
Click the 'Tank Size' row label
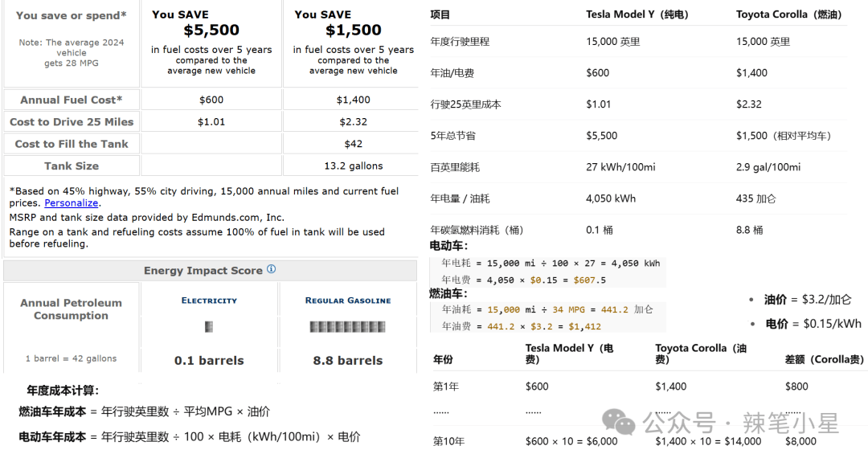[x=72, y=166]
